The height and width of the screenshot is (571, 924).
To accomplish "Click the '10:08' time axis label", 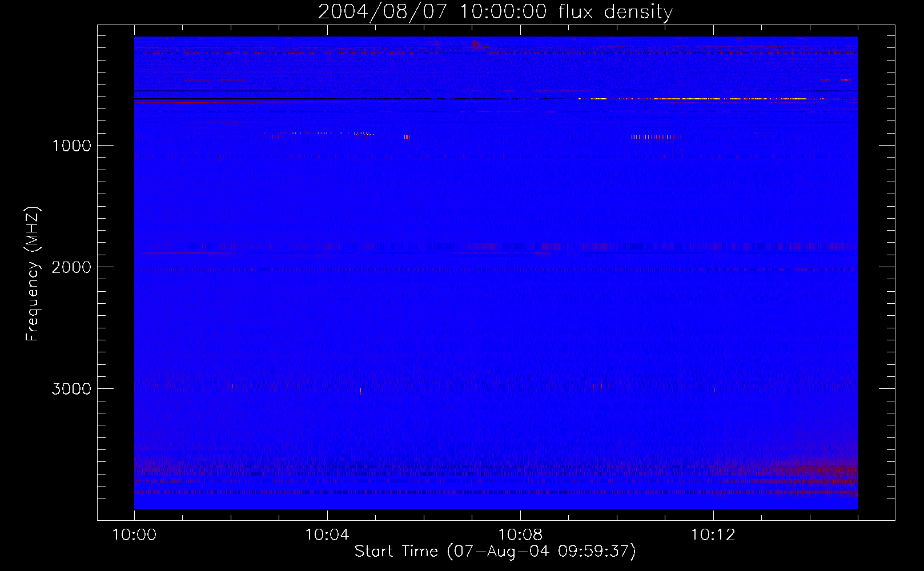I will [x=520, y=534].
